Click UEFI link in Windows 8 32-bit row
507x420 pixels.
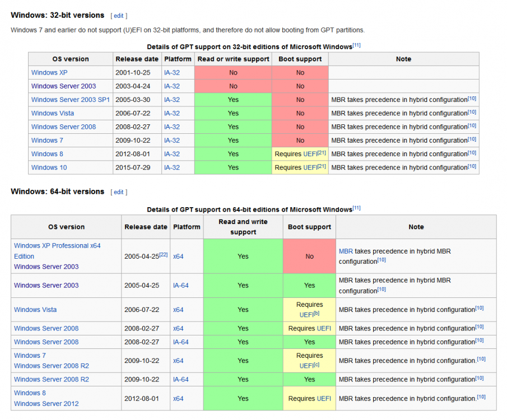pyautogui.click(x=311, y=154)
